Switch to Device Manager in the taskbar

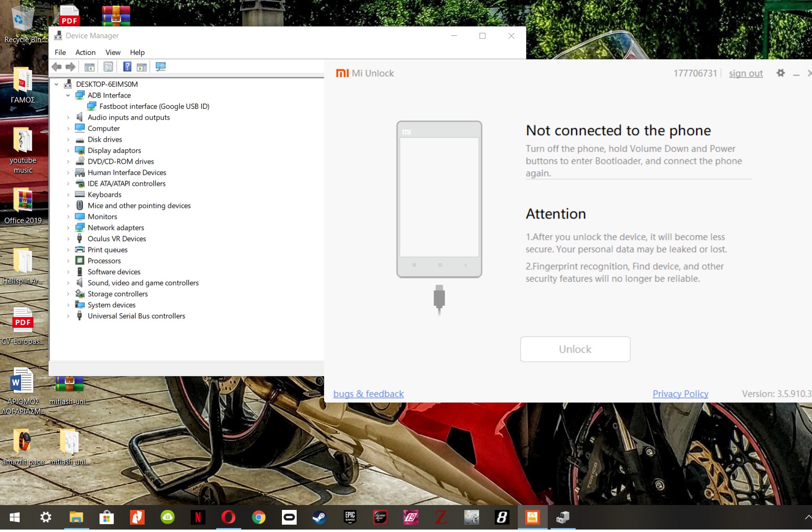563,517
